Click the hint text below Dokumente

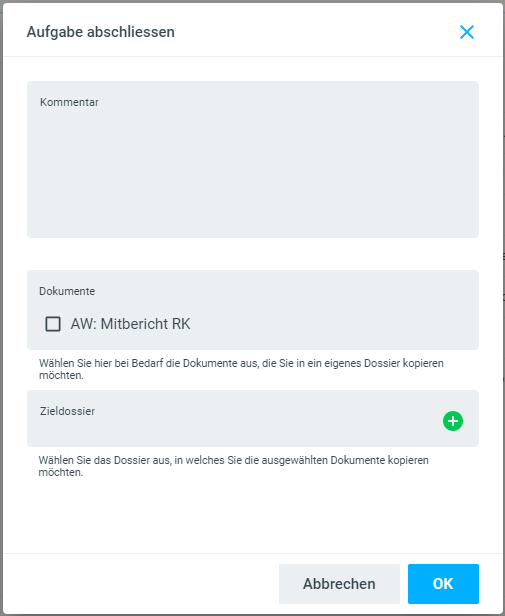click(x=241, y=369)
